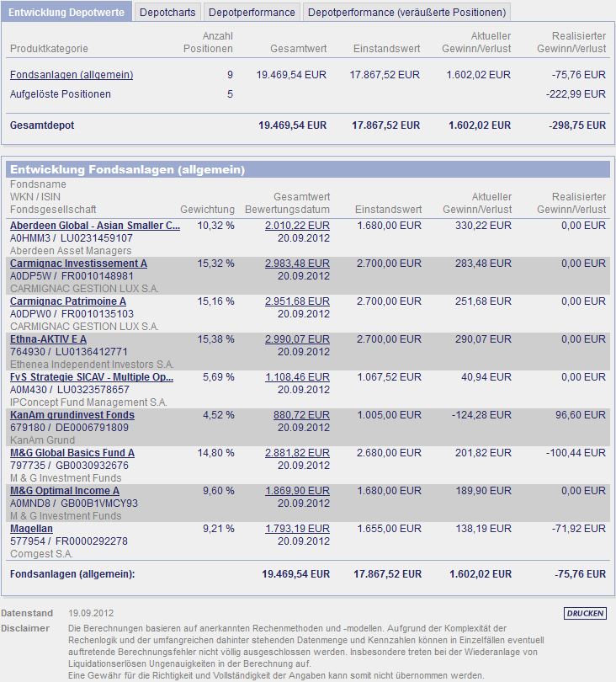Select KanAm realized gain 96,60 EUR
The image size is (616, 682).
pyautogui.click(x=581, y=414)
